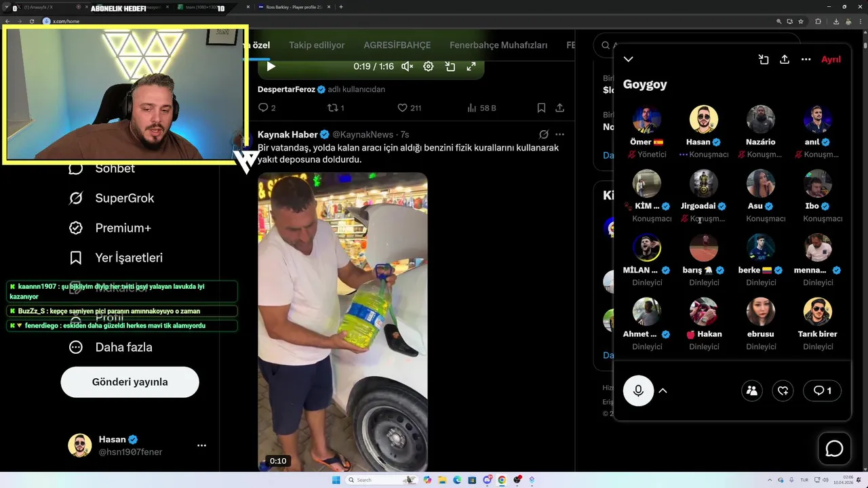Open messages chat bubble floating button
The image size is (868, 488).
pos(834,449)
